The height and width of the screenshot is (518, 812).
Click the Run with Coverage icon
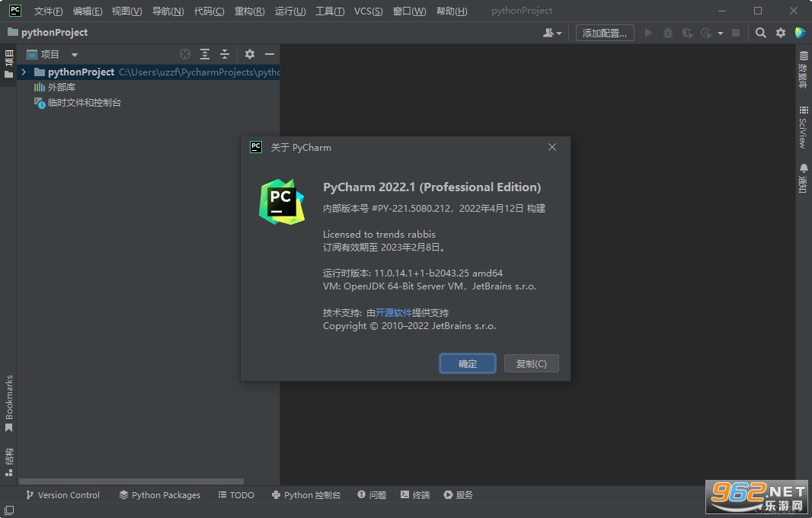tap(687, 34)
